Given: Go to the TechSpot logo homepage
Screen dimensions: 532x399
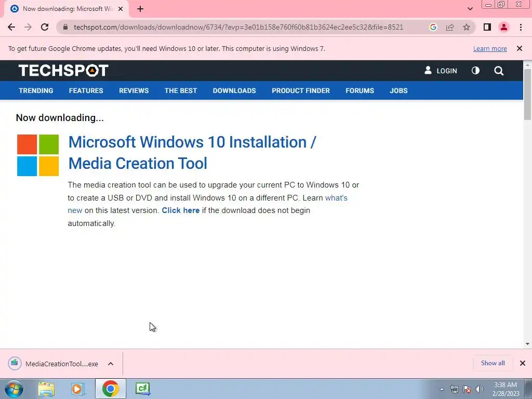Looking at the screenshot, I should pyautogui.click(x=63, y=71).
